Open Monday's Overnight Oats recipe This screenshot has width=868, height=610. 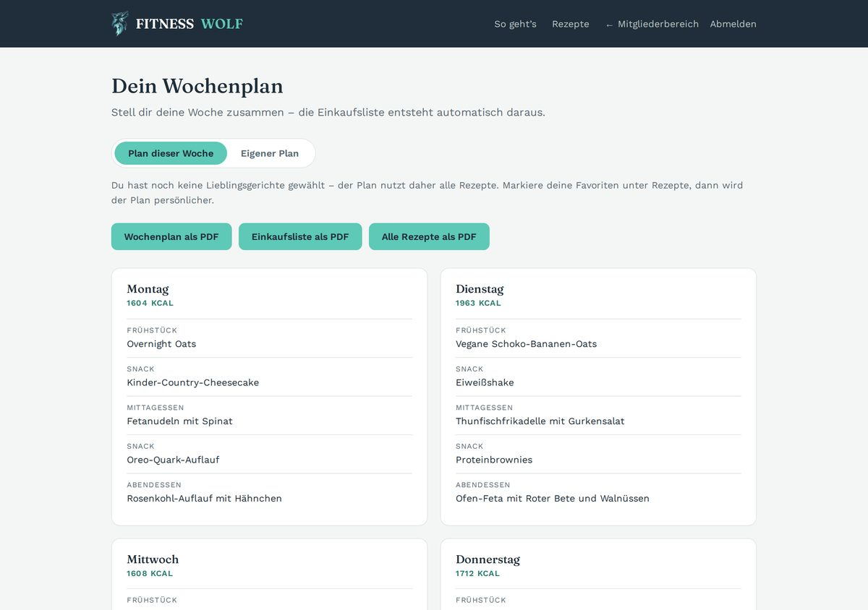point(161,344)
